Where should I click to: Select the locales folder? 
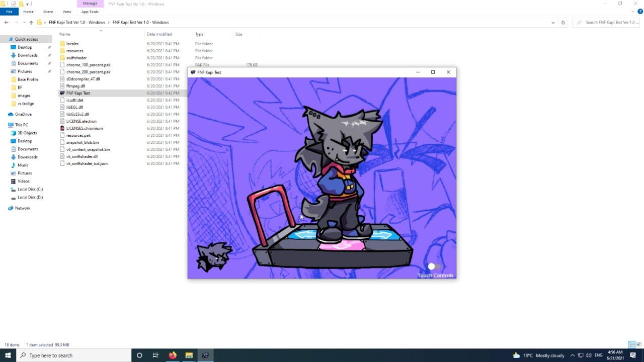point(72,44)
